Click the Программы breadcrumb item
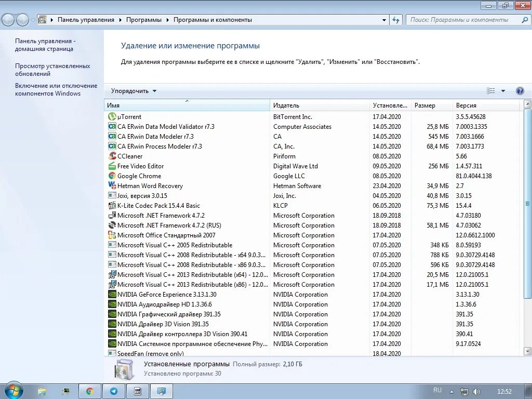532x399 pixels. pyautogui.click(x=143, y=20)
